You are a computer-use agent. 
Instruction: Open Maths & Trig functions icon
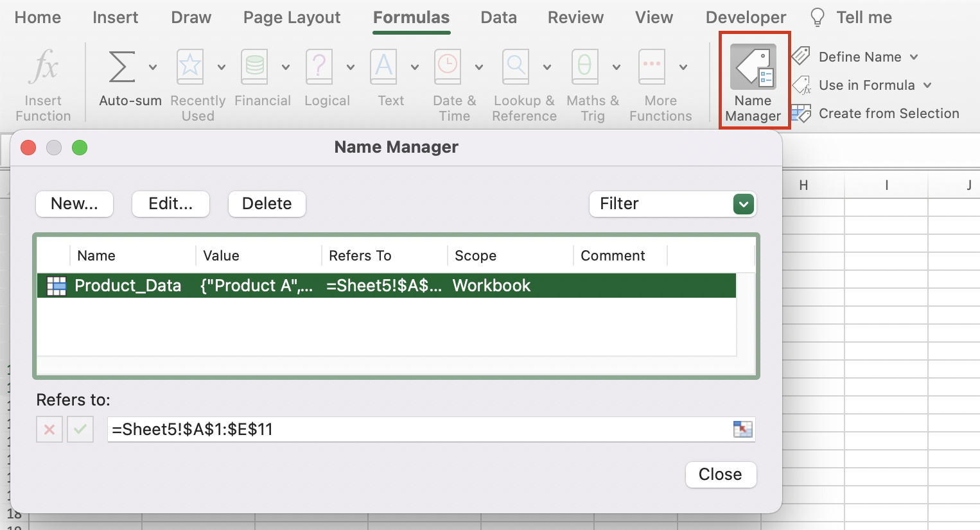pyautogui.click(x=585, y=67)
